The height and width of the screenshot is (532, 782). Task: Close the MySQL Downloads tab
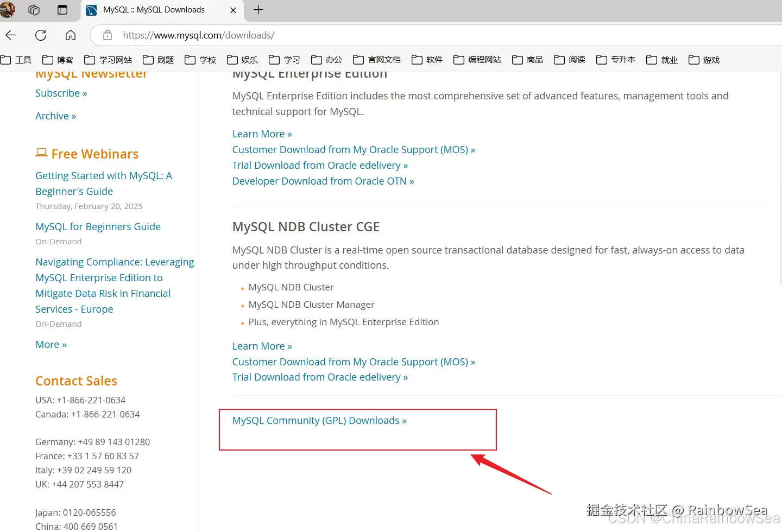click(x=233, y=10)
